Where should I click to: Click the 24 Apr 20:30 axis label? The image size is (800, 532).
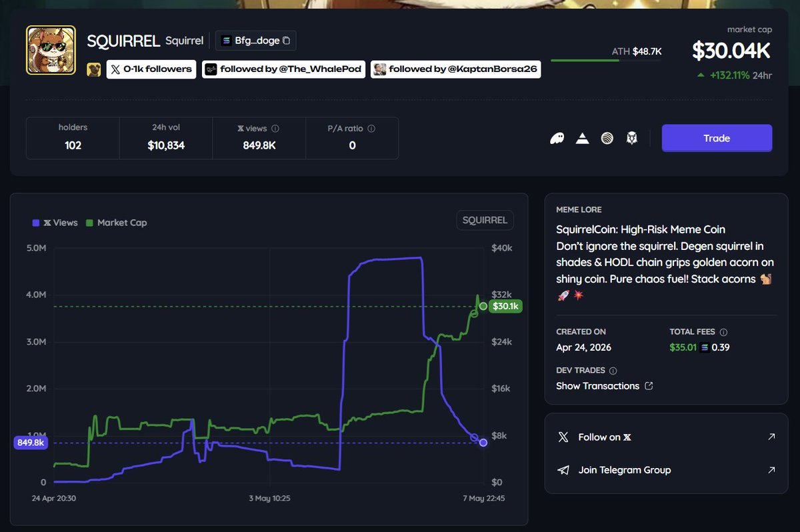click(54, 498)
